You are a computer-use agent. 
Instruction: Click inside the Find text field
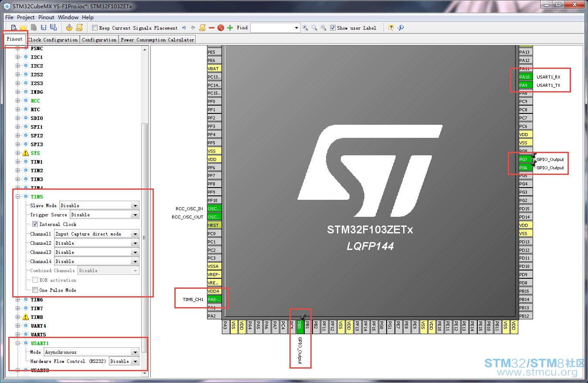pyautogui.click(x=272, y=28)
